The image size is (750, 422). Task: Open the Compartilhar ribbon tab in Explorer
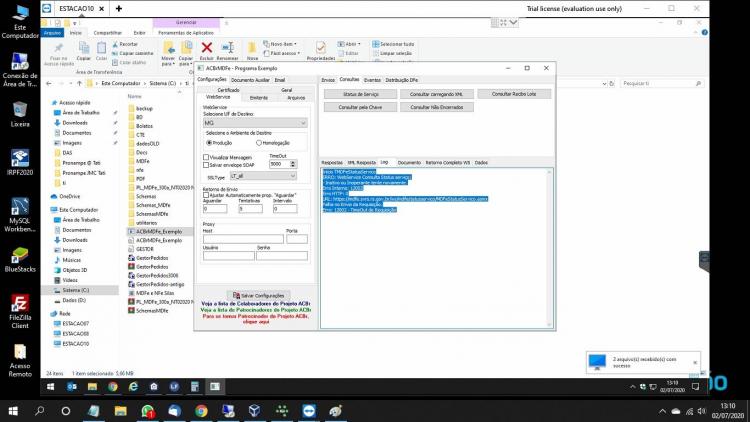(108, 33)
